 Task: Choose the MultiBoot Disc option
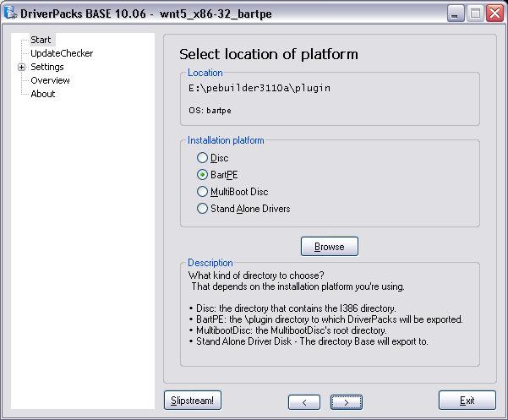203,192
